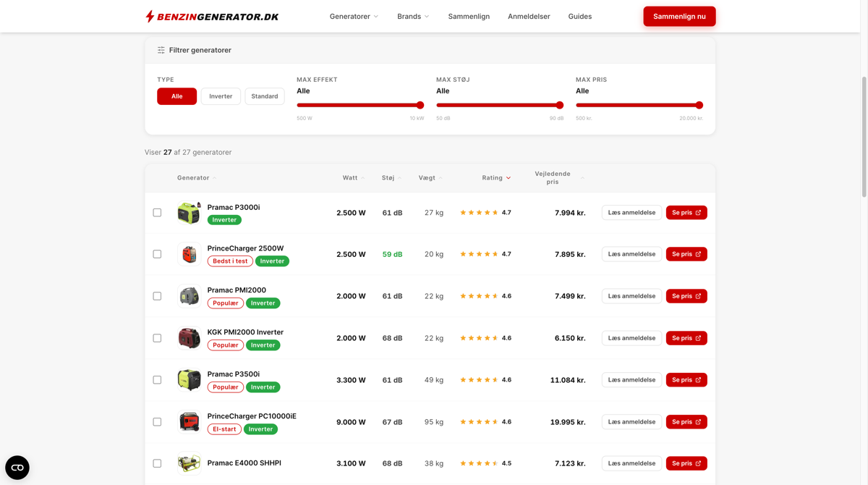Click the Pramac E4000 SHHPI product image
The width and height of the screenshot is (868, 485).
click(x=189, y=463)
